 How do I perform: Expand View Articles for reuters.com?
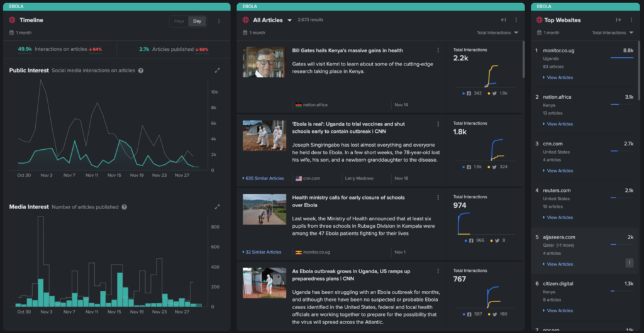(558, 217)
